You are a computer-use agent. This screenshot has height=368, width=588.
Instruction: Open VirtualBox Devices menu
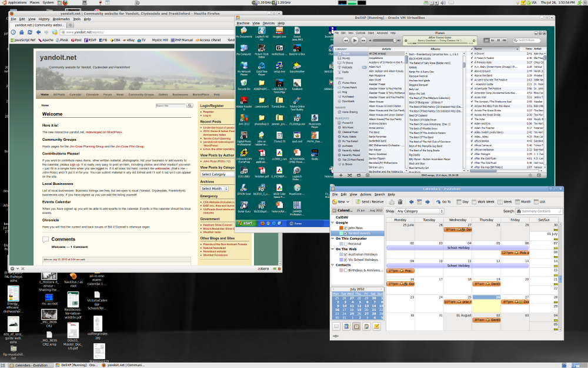tap(269, 24)
